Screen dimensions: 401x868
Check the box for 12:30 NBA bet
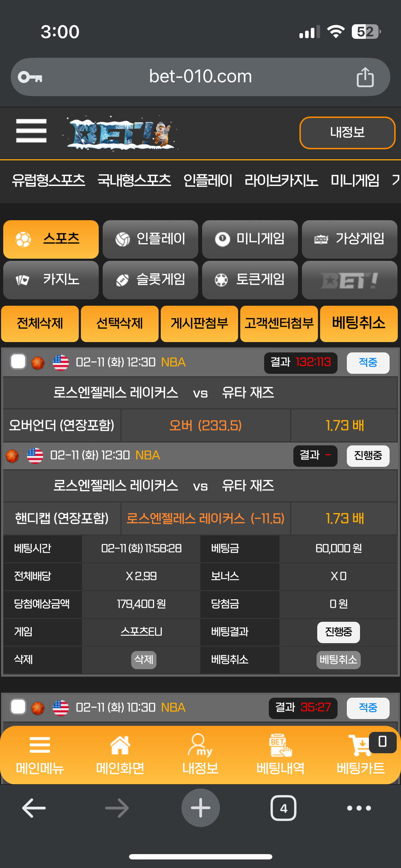click(x=18, y=362)
